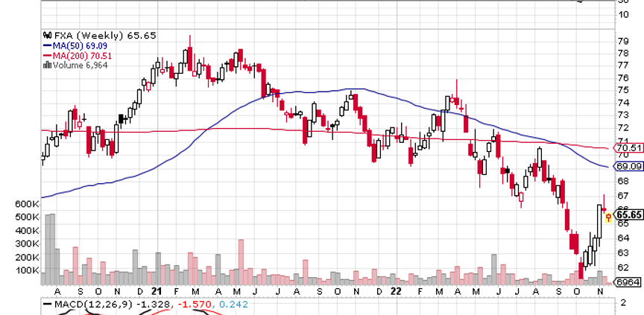The image size is (644, 315).
Task: Click the candlestick icon beside FXA title
Action: 47,34
